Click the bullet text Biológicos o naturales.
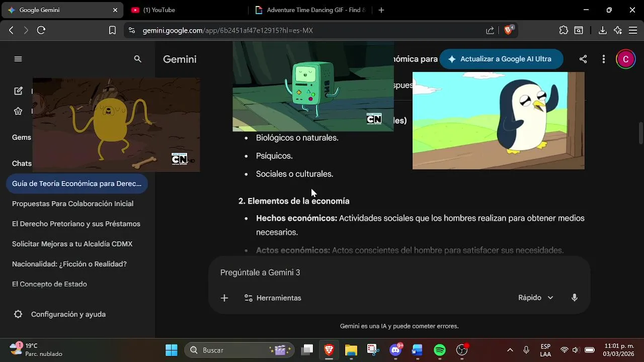Image resolution: width=644 pixels, height=362 pixels. (297, 138)
